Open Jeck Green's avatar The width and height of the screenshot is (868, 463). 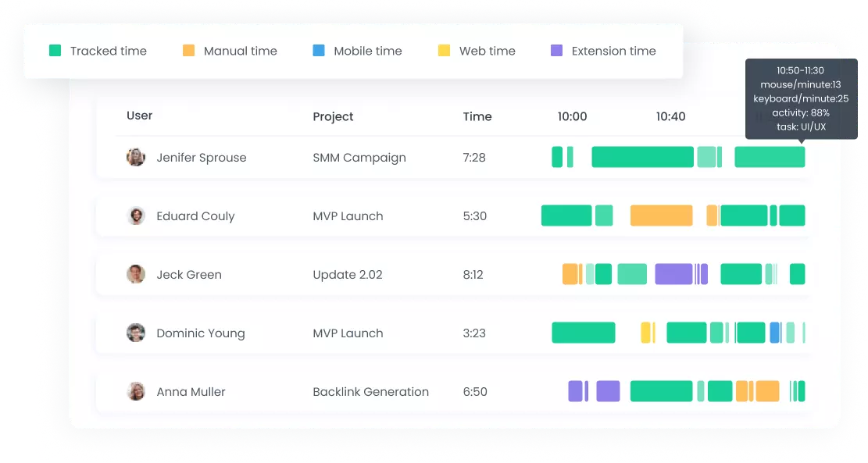click(136, 274)
